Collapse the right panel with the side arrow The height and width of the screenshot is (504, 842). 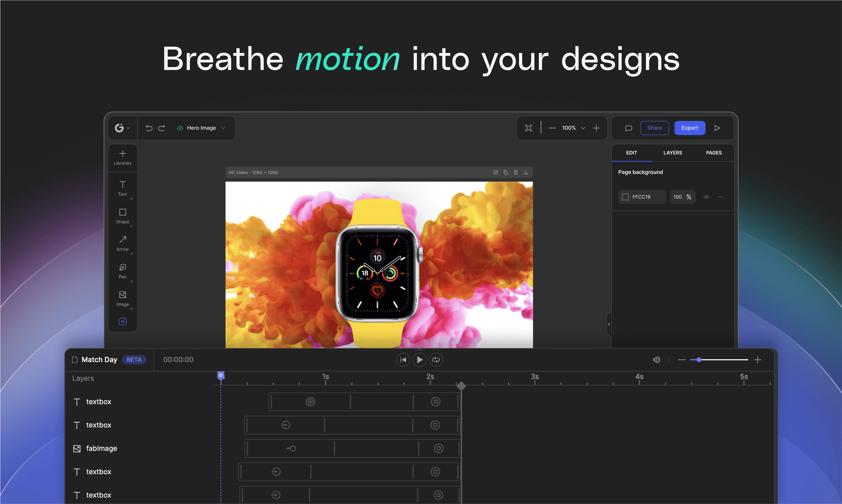click(x=609, y=324)
